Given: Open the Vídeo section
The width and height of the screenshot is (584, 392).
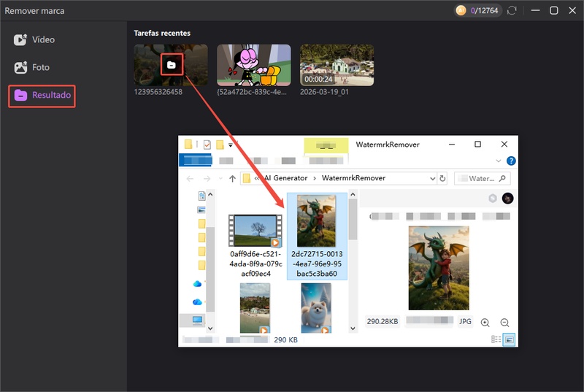Looking at the screenshot, I should [42, 39].
